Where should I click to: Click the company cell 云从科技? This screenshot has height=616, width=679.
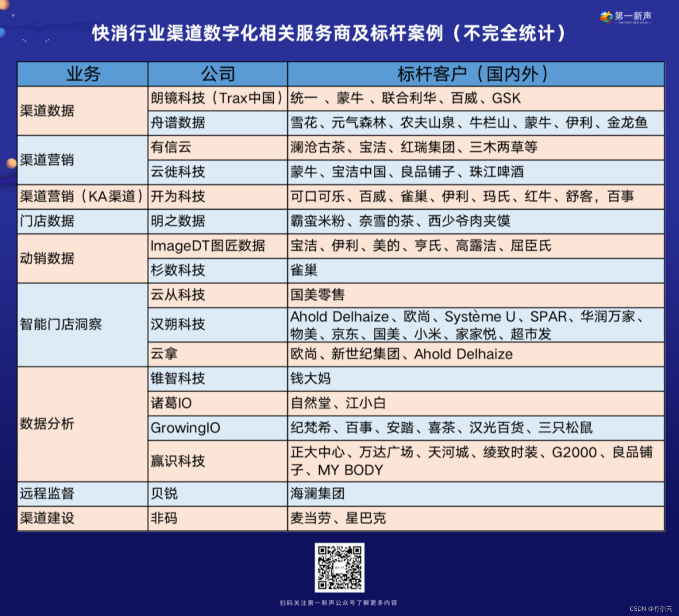click(x=218, y=295)
